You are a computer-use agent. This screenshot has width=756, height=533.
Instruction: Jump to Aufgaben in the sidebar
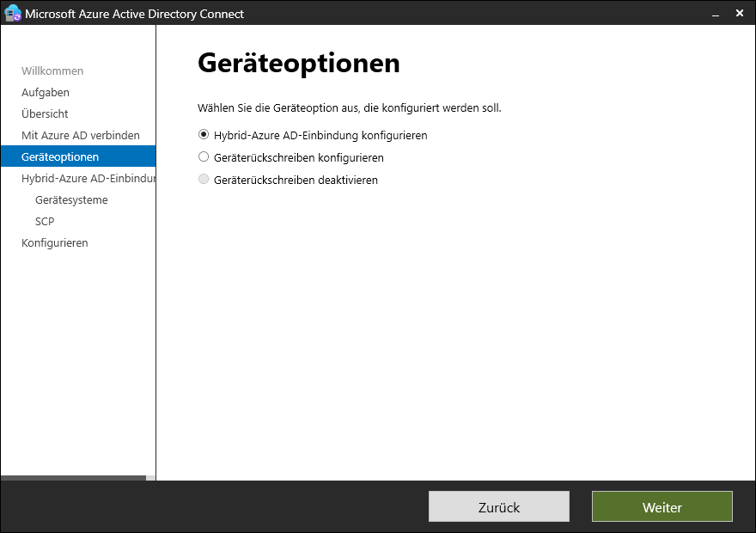click(46, 92)
